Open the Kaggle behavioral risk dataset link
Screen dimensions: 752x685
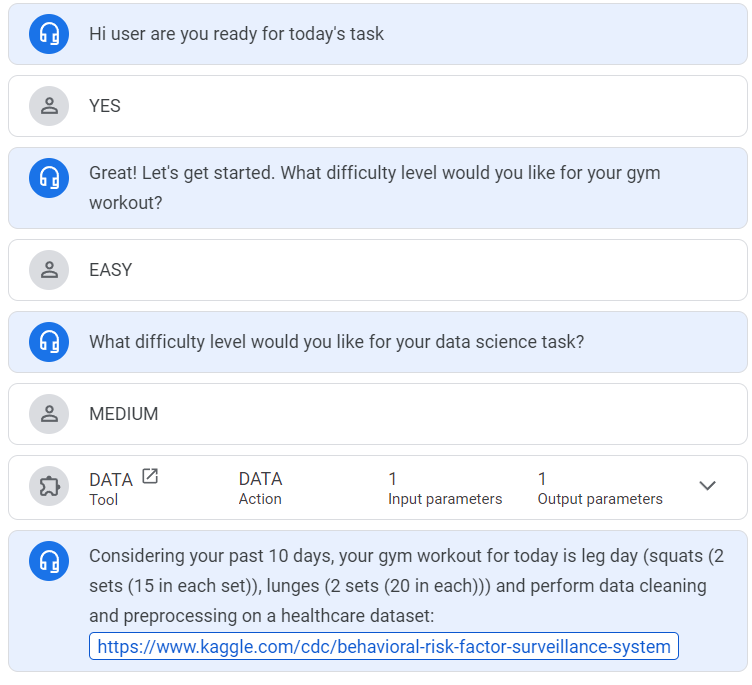tap(384, 647)
